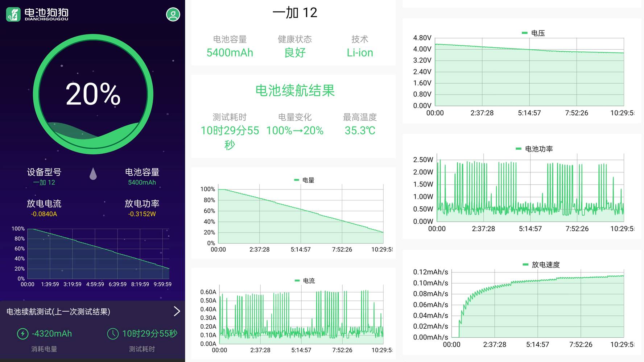Click the 设备型号 label
The width and height of the screenshot is (644, 362).
coord(44,172)
